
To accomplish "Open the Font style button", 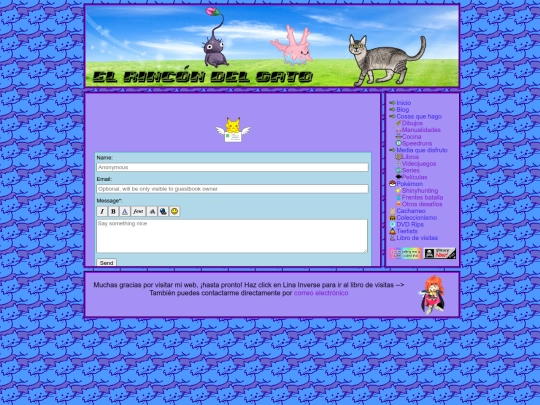I will click(138, 211).
